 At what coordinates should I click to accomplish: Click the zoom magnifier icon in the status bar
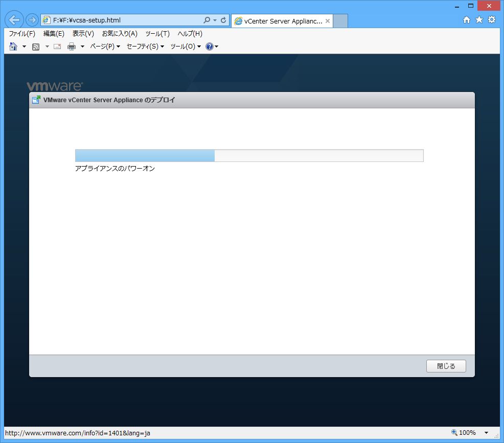pyautogui.click(x=454, y=432)
